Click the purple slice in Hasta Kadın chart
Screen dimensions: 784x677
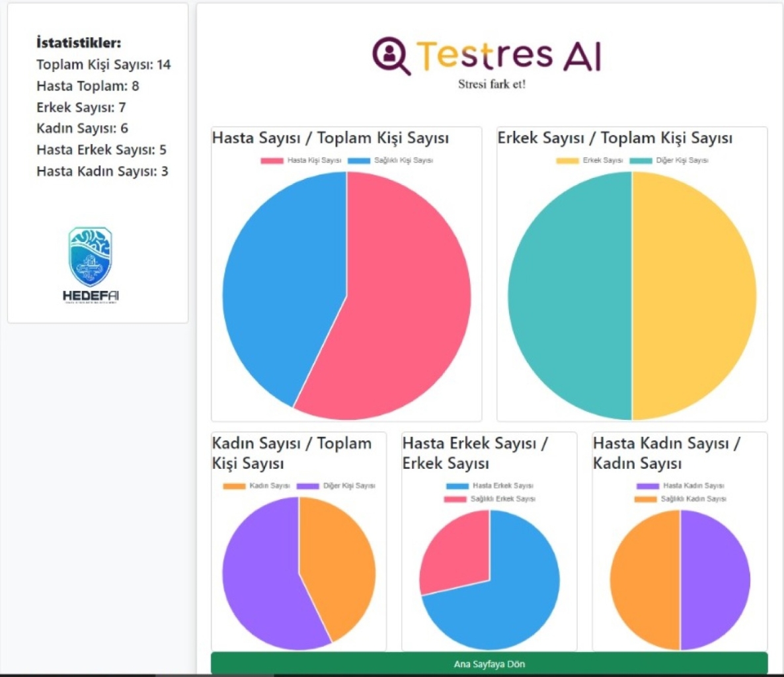click(715, 580)
